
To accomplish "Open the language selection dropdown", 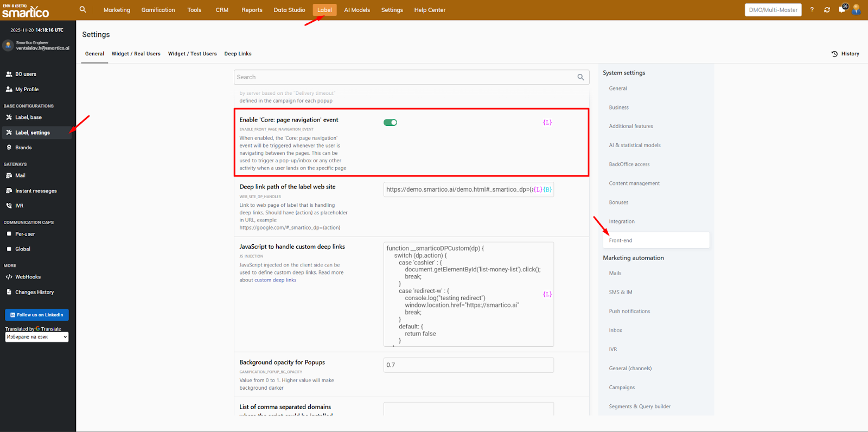I will coord(37,337).
